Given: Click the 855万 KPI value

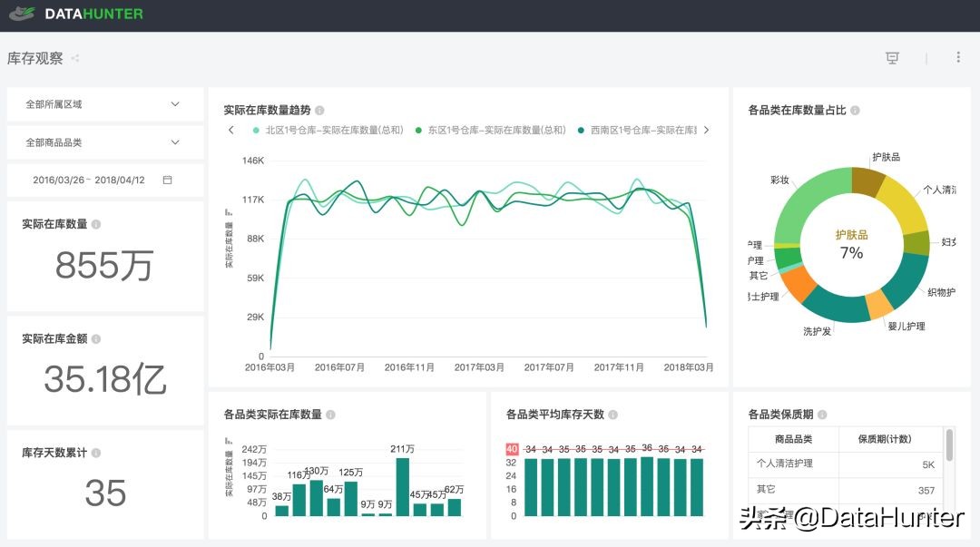Looking at the screenshot, I should 103,265.
